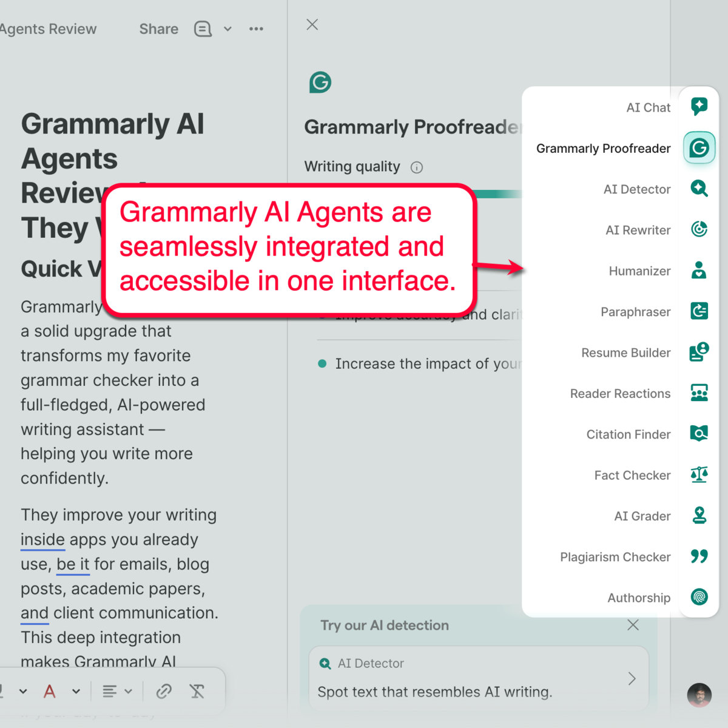Open the Humanizer person icon
728x728 pixels.
tap(699, 270)
